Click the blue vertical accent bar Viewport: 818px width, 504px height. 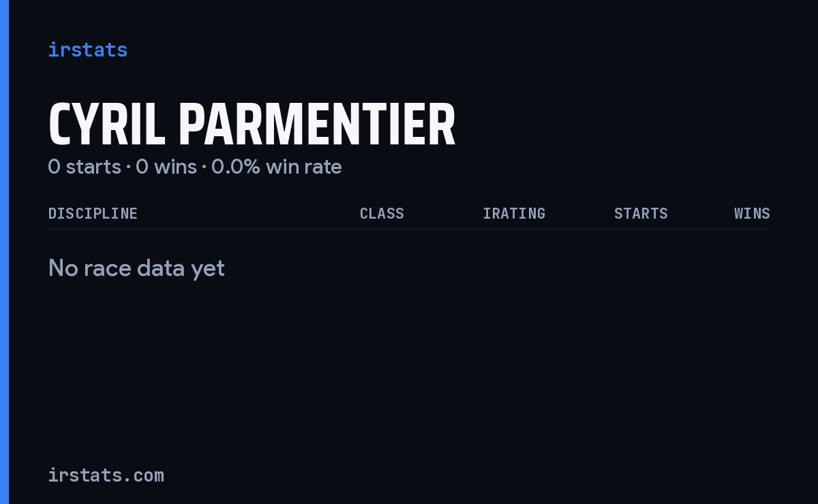pos(4,252)
